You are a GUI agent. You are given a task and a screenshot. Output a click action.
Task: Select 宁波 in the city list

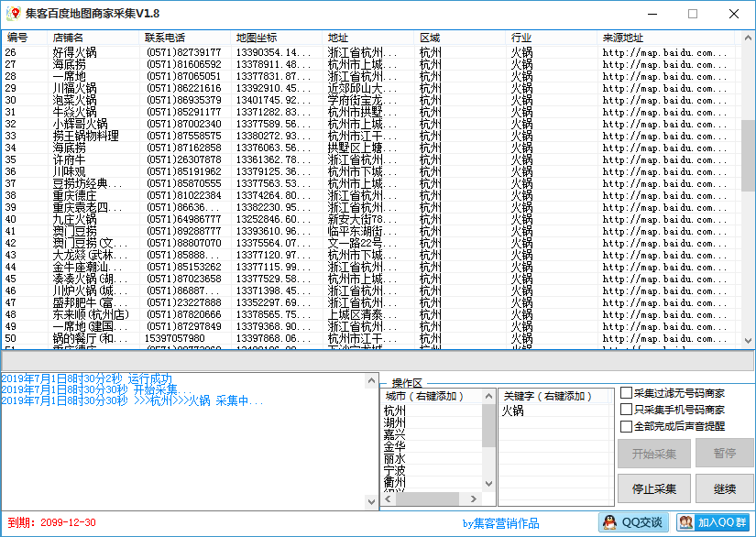click(x=395, y=470)
